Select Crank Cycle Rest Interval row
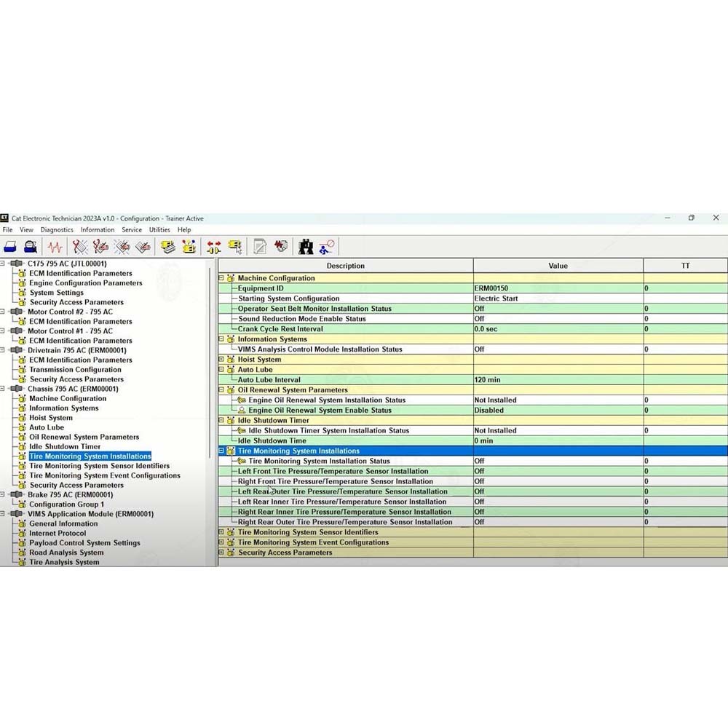The image size is (728, 728). tap(472, 329)
